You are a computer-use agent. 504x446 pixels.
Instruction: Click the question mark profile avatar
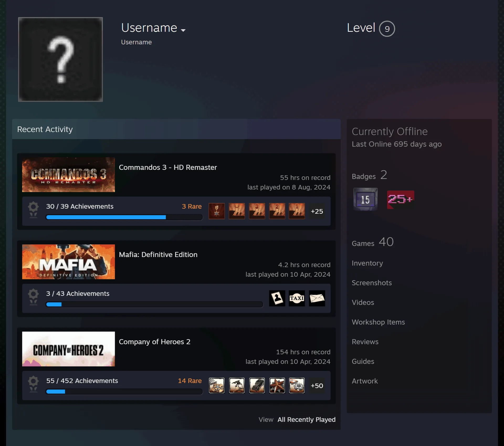pos(60,59)
